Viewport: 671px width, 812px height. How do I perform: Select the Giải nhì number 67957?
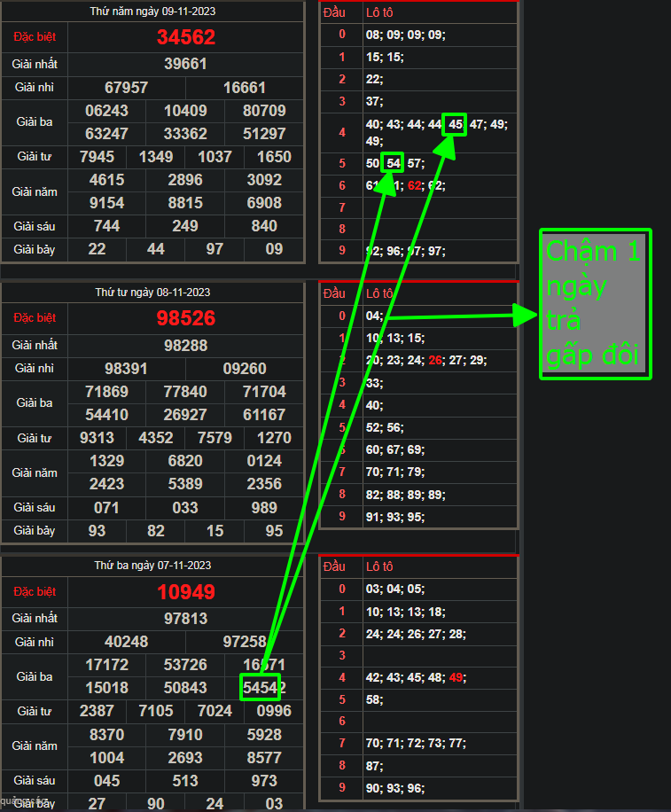point(127,88)
